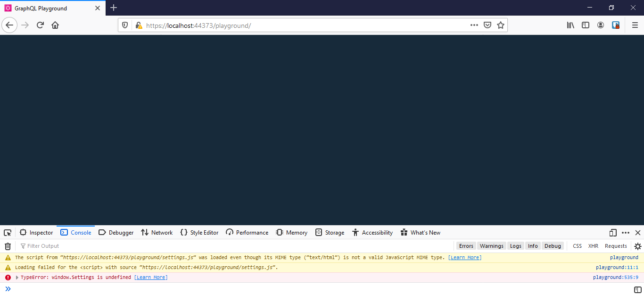Select the element picker tool
The height and width of the screenshot is (295, 644).
click(x=7, y=232)
